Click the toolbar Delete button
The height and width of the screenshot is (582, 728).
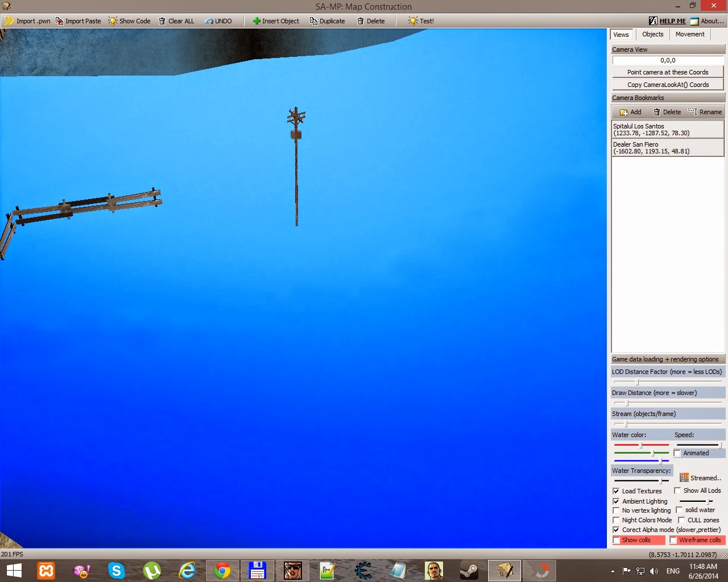point(371,21)
